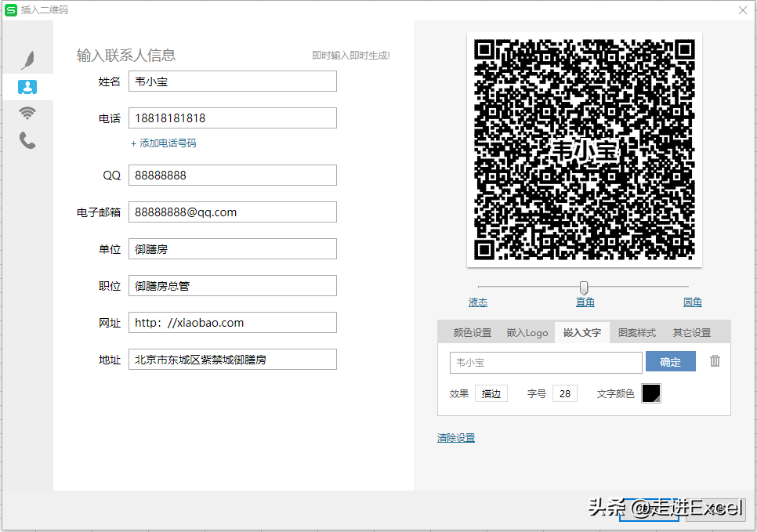Image resolution: width=757 pixels, height=532 pixels.
Task: Delete embedded text with trash icon
Action: [x=715, y=360]
